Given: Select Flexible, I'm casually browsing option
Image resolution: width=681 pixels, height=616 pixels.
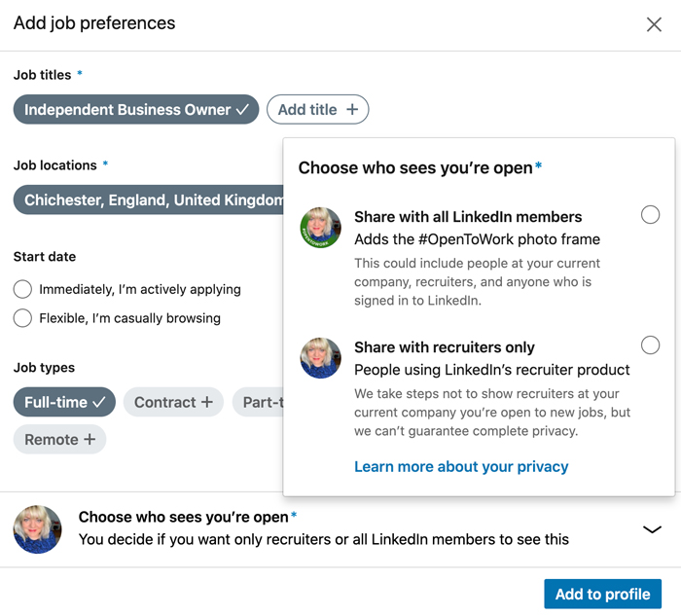Looking at the screenshot, I should click(x=22, y=318).
